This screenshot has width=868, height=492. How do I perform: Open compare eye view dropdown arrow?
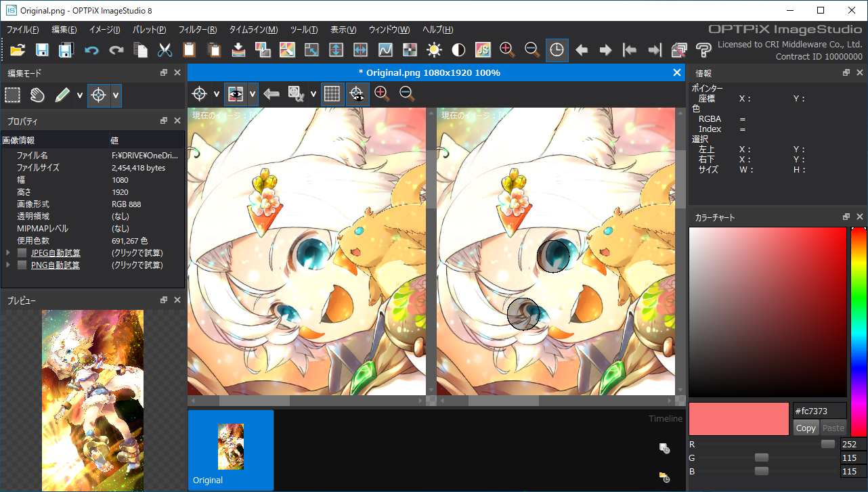coord(253,94)
